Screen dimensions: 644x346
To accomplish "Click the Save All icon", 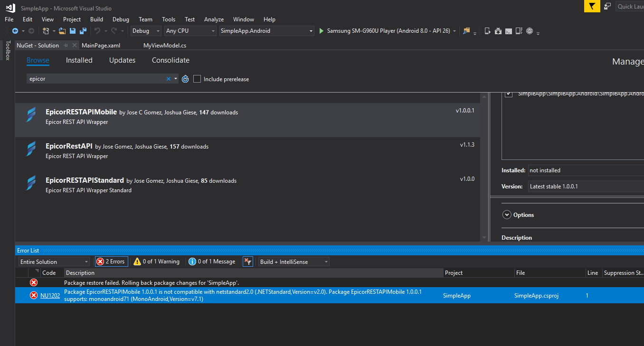I will (x=83, y=31).
